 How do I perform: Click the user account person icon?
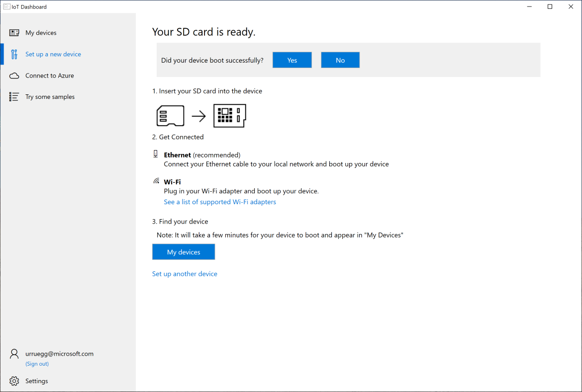coord(14,354)
